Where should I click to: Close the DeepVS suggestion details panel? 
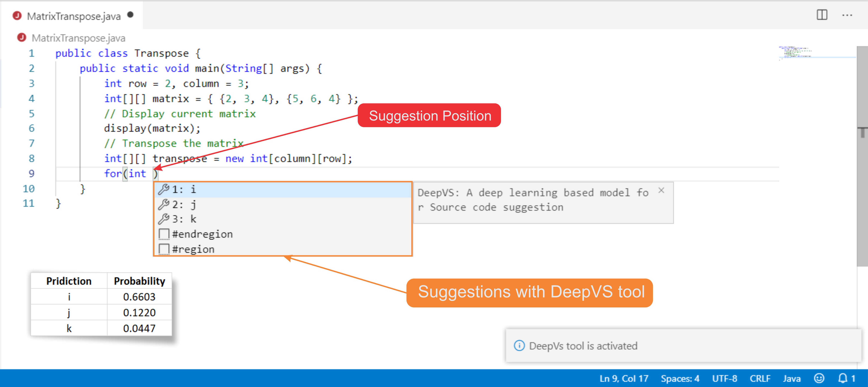pos(661,190)
